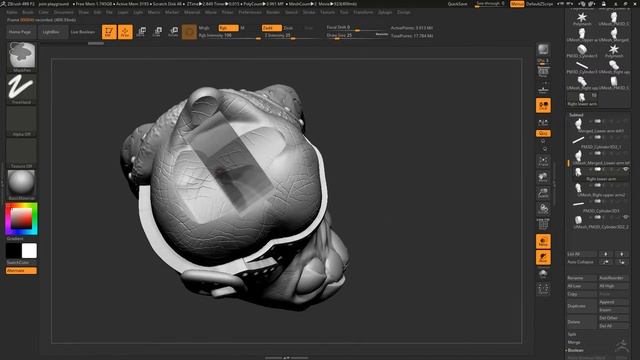This screenshot has width=640, height=360.
Task: Click the List All button
Action: pyautogui.click(x=582, y=254)
